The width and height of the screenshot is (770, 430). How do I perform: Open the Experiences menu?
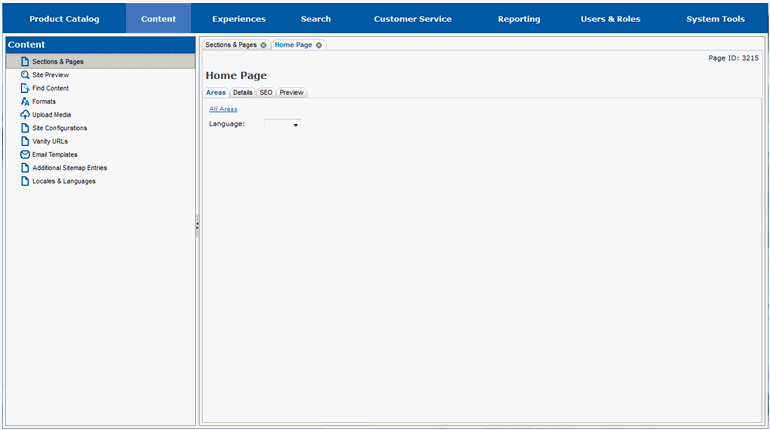click(x=239, y=19)
